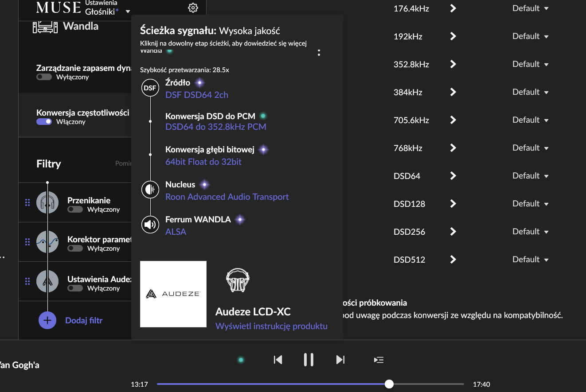The image size is (586, 392).
Task: Click the arrow next to DSD128
Action: [x=453, y=204]
